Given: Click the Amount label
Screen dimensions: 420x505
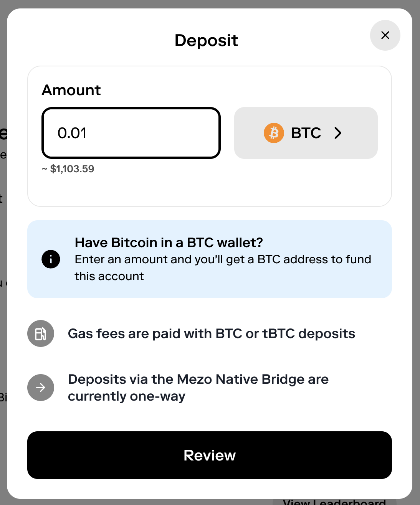Looking at the screenshot, I should (71, 90).
